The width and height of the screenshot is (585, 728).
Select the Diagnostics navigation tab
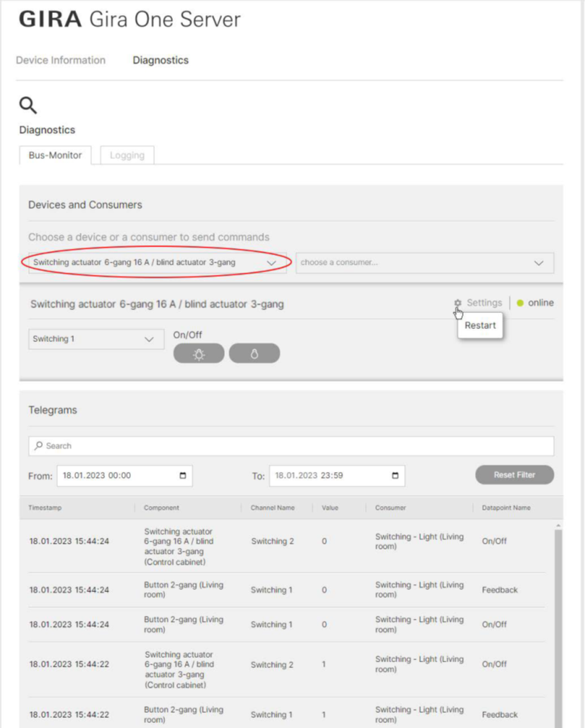coord(161,61)
